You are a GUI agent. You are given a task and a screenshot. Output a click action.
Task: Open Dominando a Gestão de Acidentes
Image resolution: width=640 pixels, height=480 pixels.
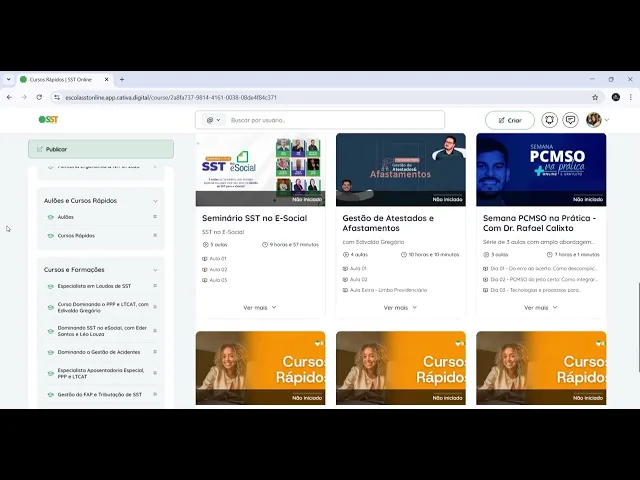(x=99, y=352)
